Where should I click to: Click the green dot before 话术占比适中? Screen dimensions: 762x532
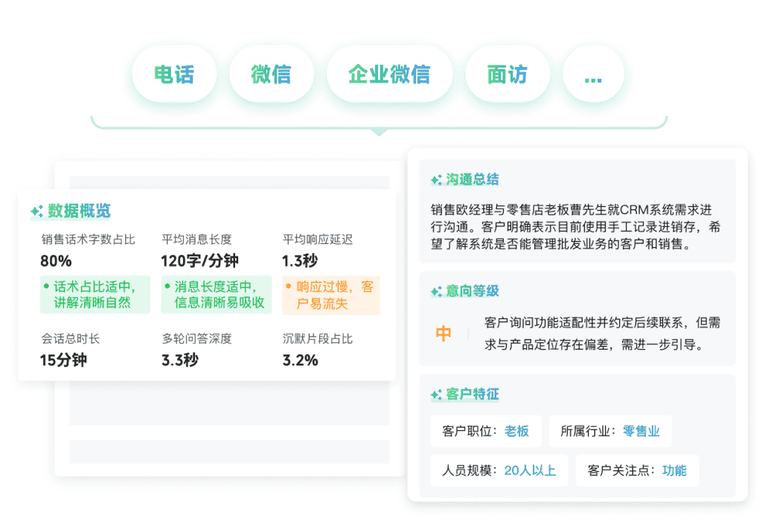click(x=46, y=286)
